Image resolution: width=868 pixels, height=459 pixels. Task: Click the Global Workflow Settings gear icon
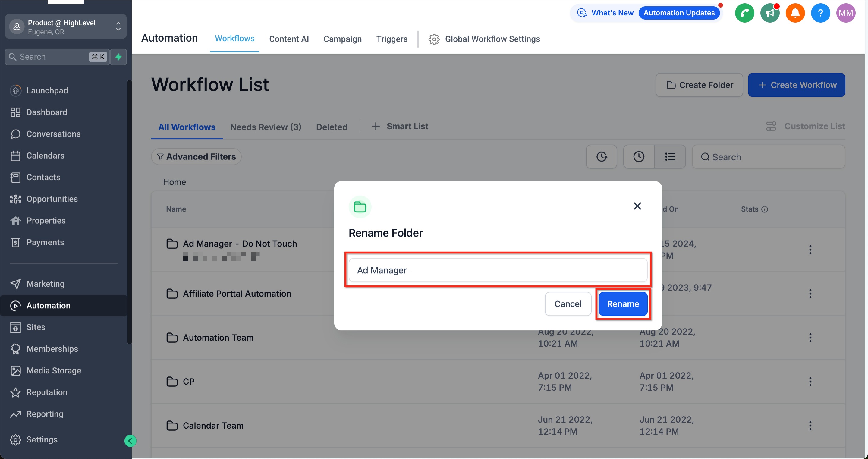click(434, 39)
